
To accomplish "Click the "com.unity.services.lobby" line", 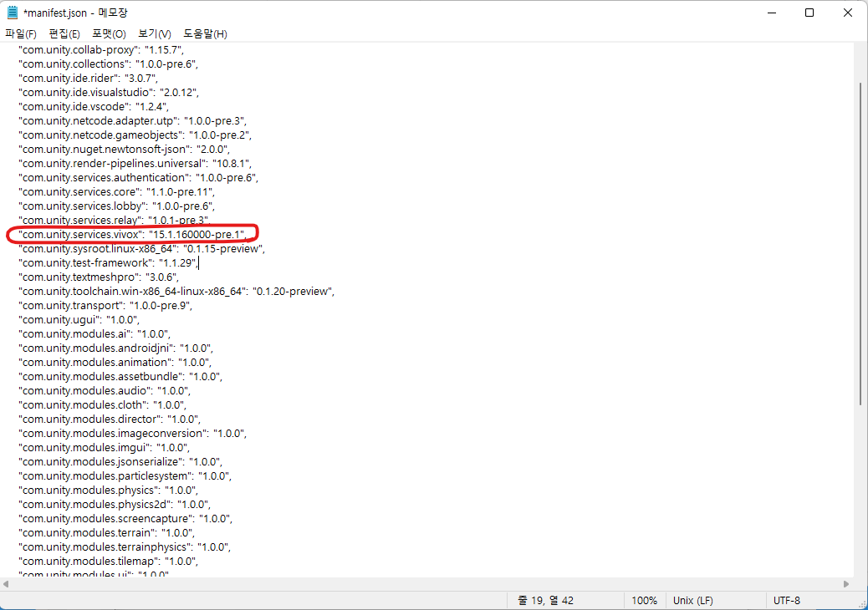I will (x=117, y=206).
